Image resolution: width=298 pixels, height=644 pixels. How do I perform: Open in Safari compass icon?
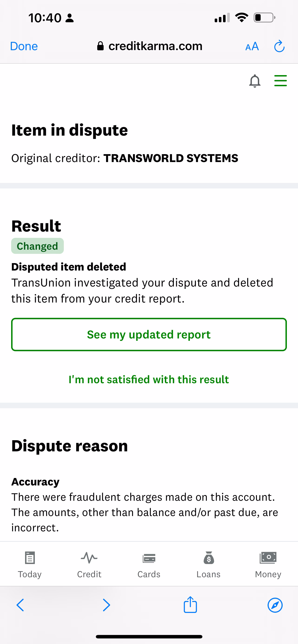pos(275,605)
